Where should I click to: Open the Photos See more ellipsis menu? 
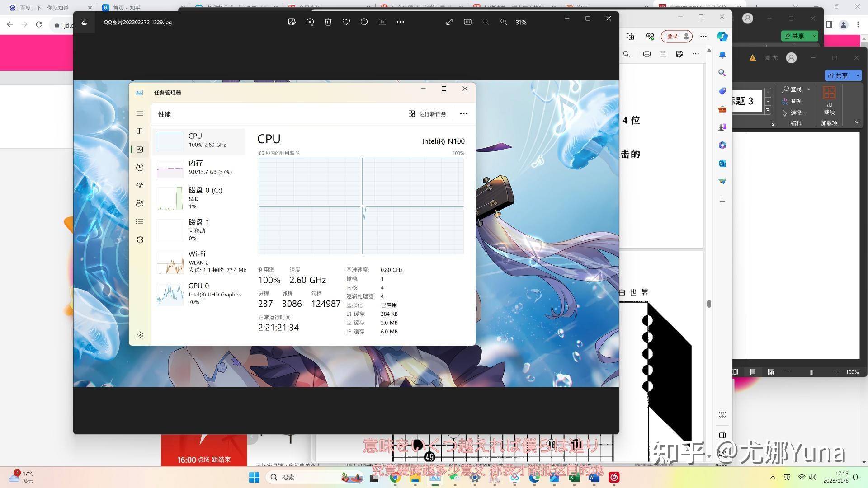pyautogui.click(x=400, y=22)
